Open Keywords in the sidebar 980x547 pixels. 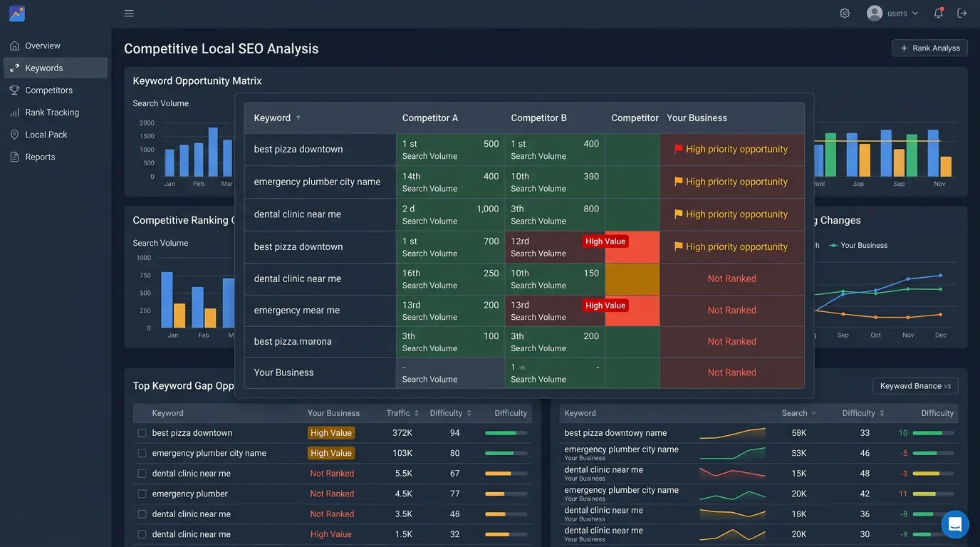(x=56, y=68)
